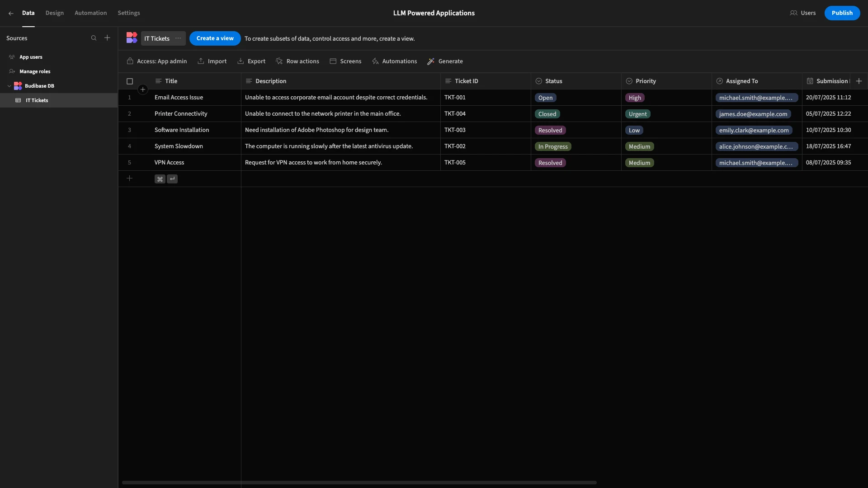Open the Description column header menu
Image resolution: width=868 pixels, height=488 pixels.
pyautogui.click(x=341, y=81)
